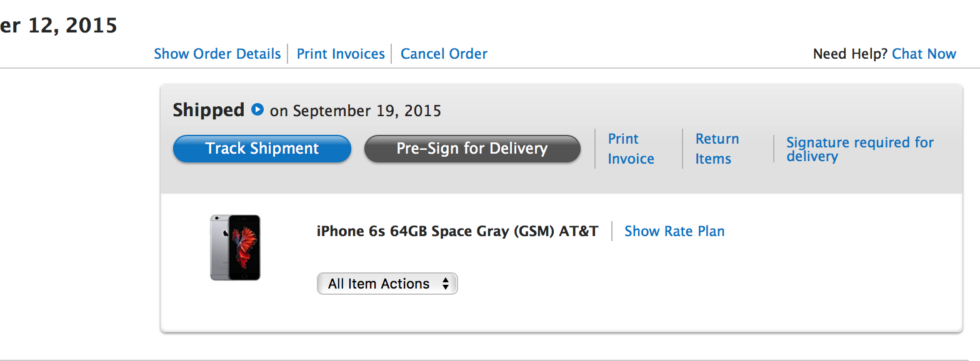This screenshot has height=361, width=980.
Task: Click the blue arrow icon beside Shipped
Action: tap(257, 110)
